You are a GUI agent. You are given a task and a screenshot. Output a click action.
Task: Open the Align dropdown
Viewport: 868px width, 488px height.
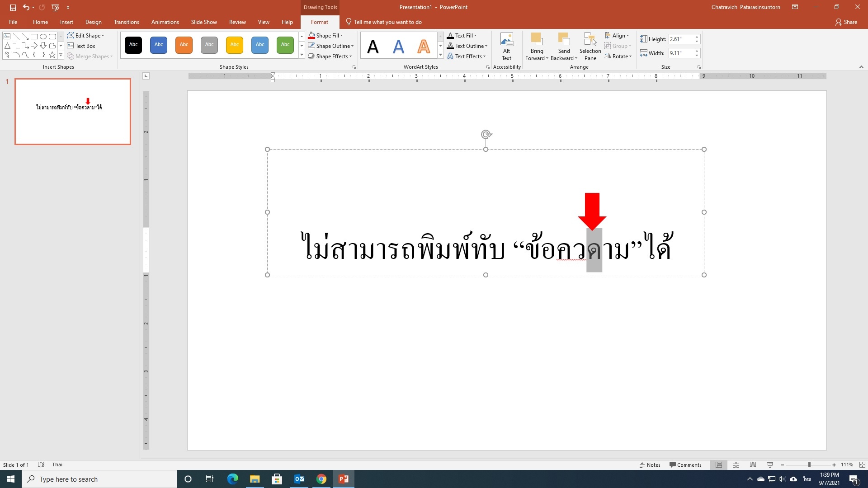click(617, 35)
